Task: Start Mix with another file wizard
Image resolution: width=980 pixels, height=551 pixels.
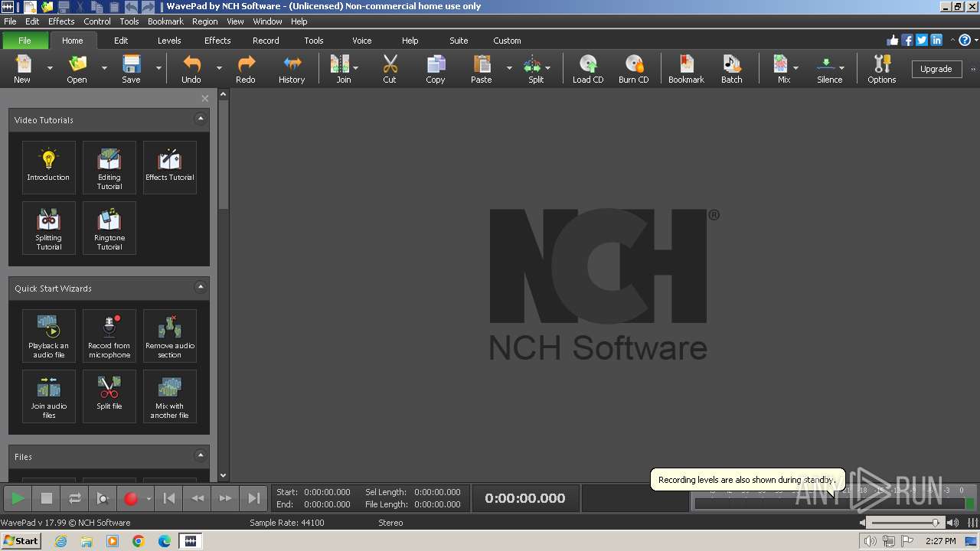Action: tap(170, 396)
